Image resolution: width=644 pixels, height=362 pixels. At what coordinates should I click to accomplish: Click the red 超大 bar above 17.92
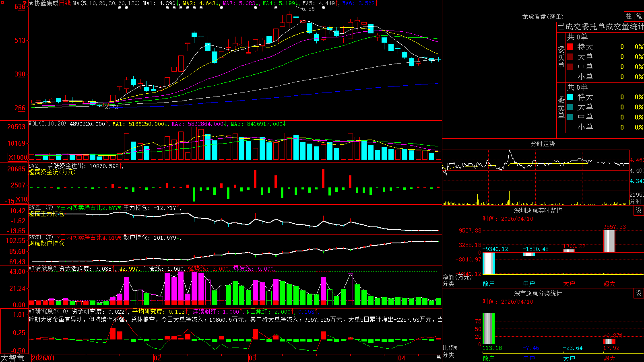click(609, 341)
